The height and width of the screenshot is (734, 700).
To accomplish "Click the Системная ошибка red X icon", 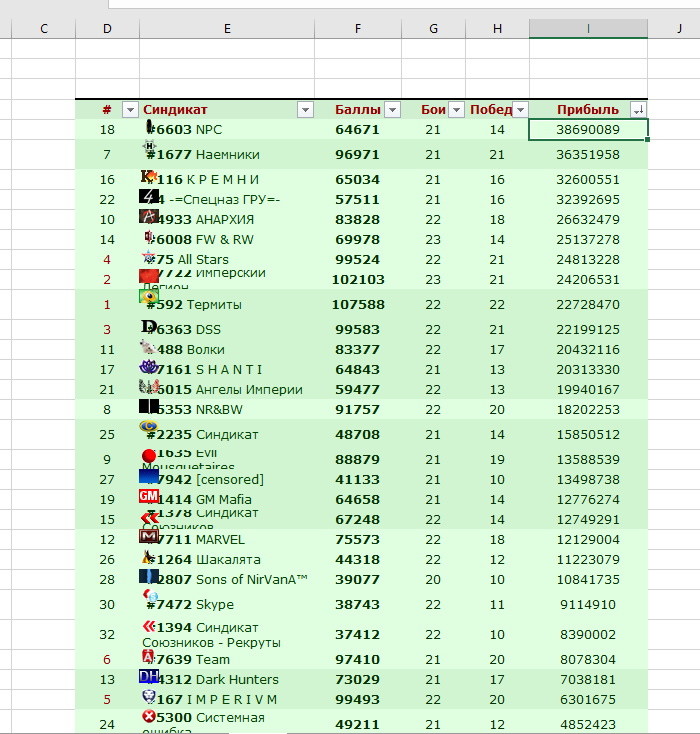I will pos(149,716).
